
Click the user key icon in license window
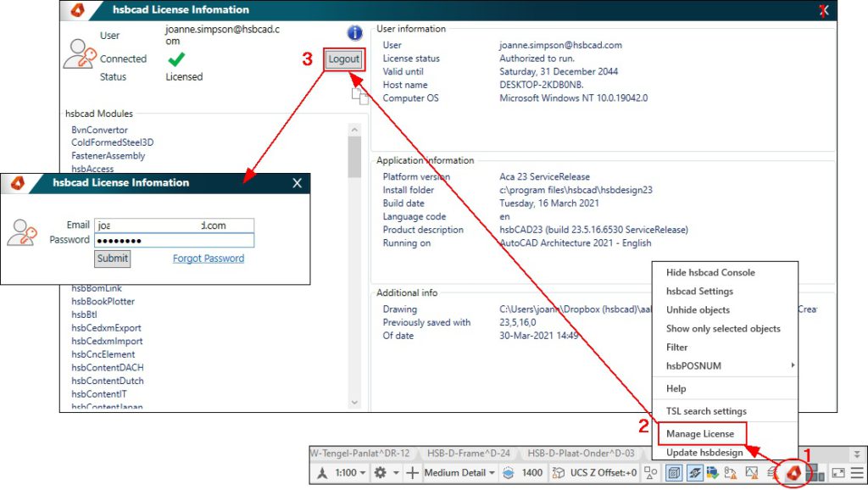pos(80,53)
